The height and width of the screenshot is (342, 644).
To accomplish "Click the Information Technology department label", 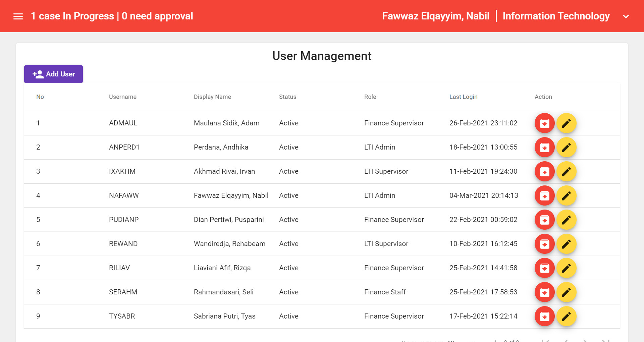I will coord(556,16).
